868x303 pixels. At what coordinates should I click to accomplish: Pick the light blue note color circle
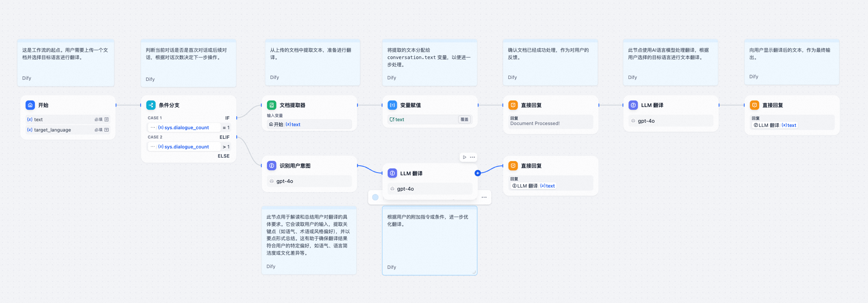pyautogui.click(x=375, y=197)
